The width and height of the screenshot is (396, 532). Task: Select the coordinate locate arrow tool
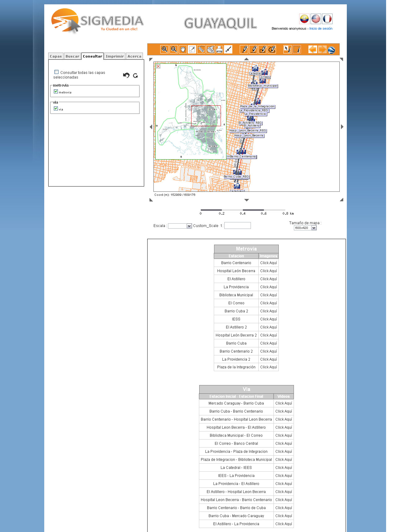[x=228, y=49]
